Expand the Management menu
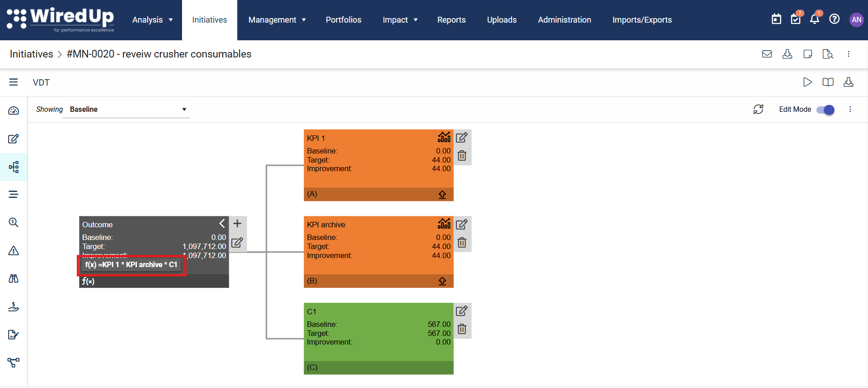The image size is (868, 388). 277,20
